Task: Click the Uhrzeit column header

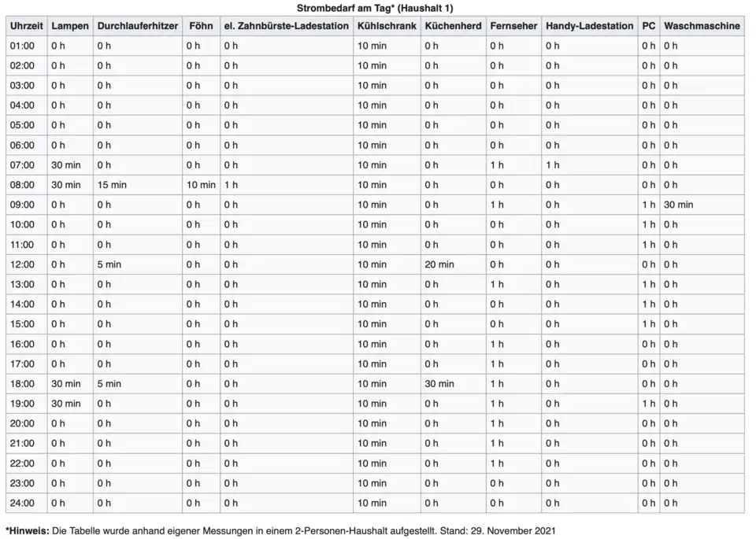Action: pos(25,26)
